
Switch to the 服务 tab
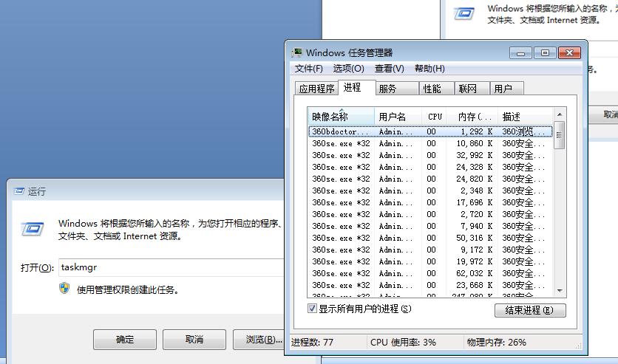point(396,89)
